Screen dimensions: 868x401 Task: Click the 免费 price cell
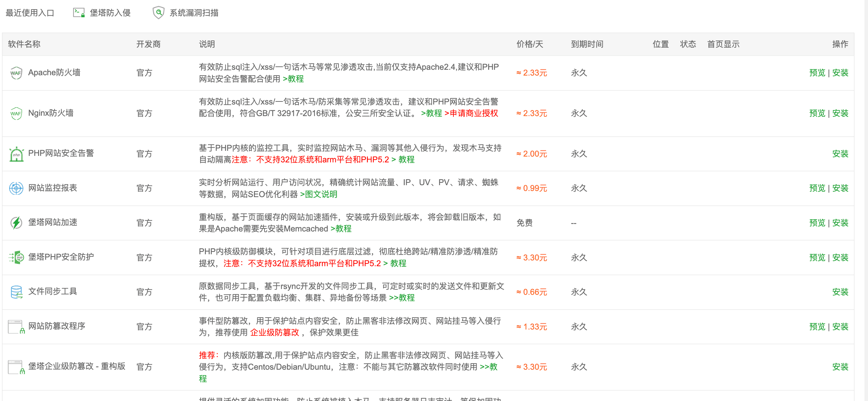[x=525, y=223]
